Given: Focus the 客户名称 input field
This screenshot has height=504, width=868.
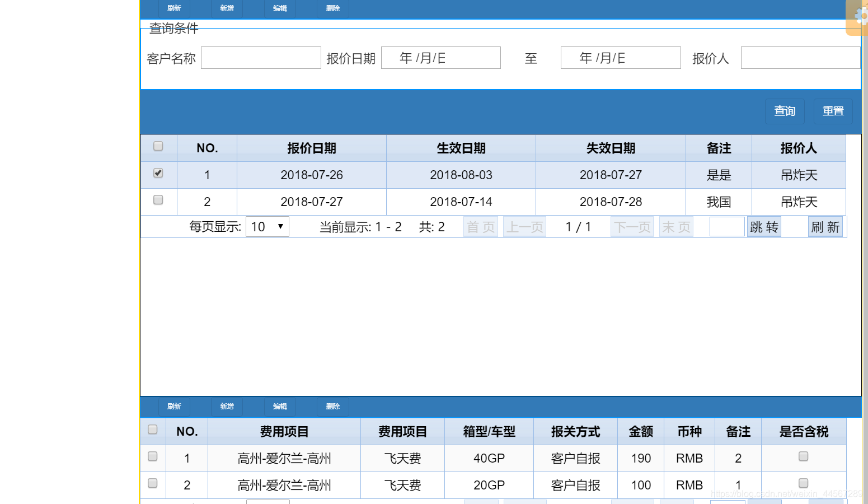Looking at the screenshot, I should point(261,58).
